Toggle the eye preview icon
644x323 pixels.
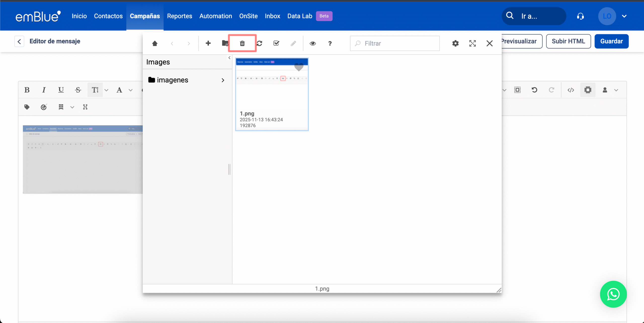pos(313,43)
